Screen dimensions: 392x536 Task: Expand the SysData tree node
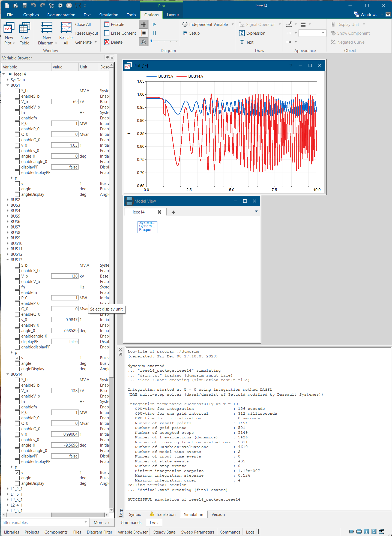click(x=8, y=80)
